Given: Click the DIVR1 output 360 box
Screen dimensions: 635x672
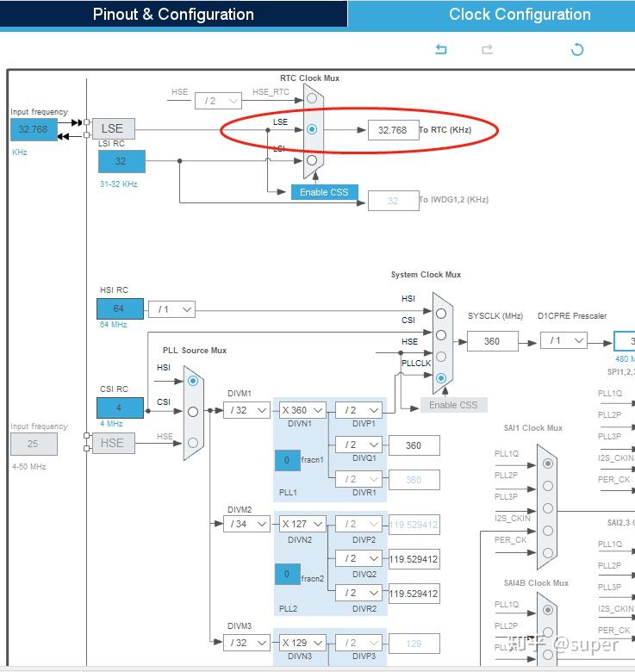Looking at the screenshot, I should (x=414, y=480).
